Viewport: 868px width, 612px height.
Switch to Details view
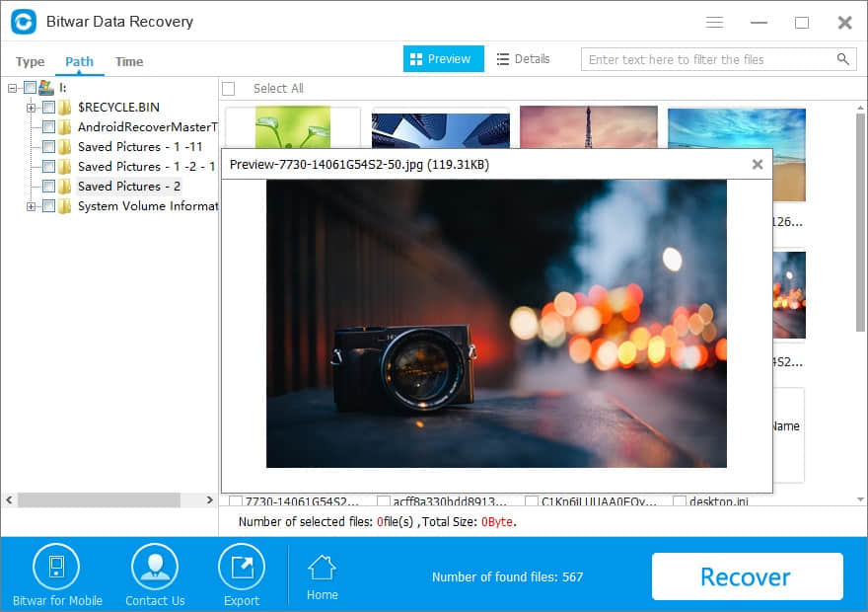[x=523, y=59]
